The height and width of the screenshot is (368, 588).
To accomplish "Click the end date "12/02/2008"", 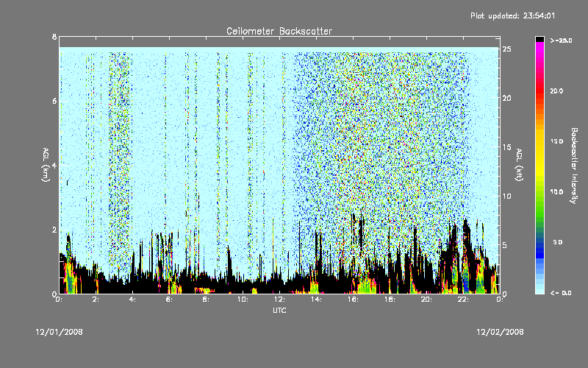I will (x=500, y=332).
